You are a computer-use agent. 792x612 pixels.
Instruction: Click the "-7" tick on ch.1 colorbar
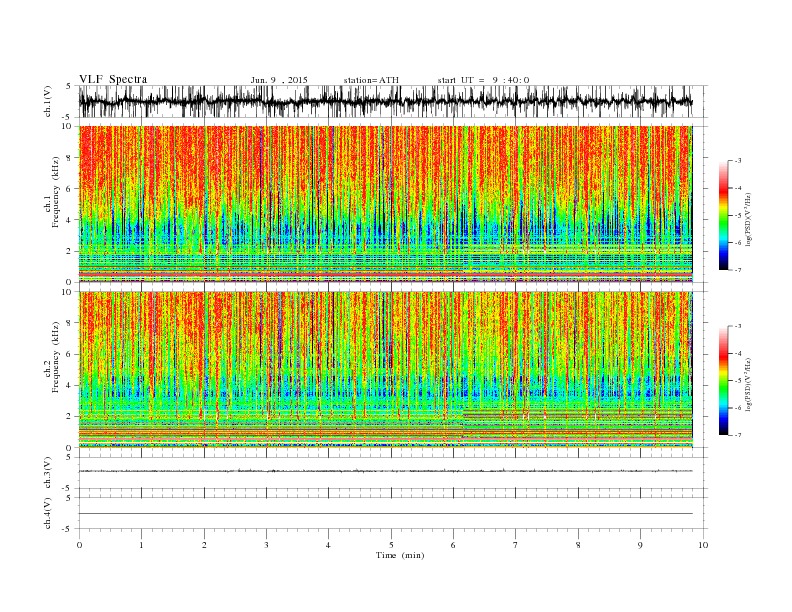(x=737, y=270)
